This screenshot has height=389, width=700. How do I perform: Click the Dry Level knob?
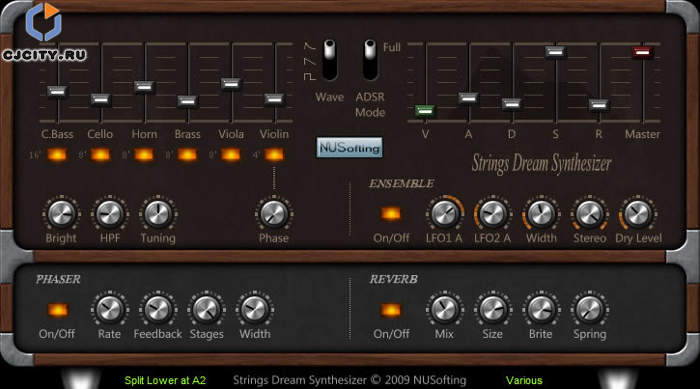(x=638, y=214)
